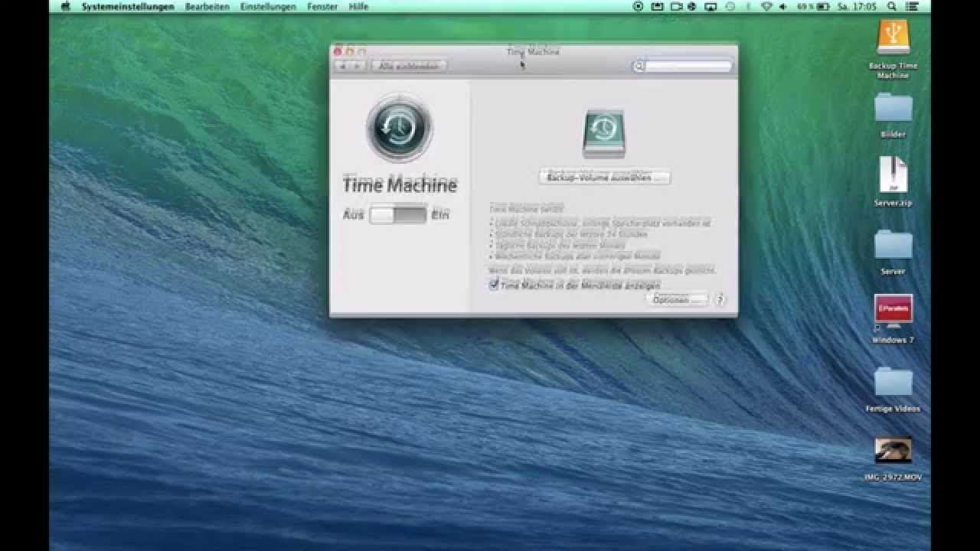Open the Bearbeiten menu
This screenshot has width=980, height=551.
click(x=207, y=6)
